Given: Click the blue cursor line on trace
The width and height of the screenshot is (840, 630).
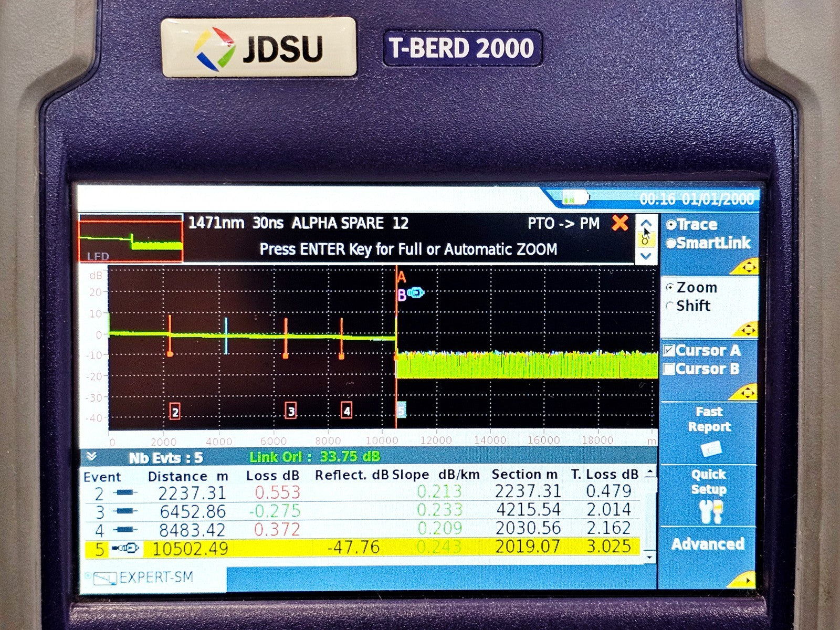Looking at the screenshot, I should [226, 335].
